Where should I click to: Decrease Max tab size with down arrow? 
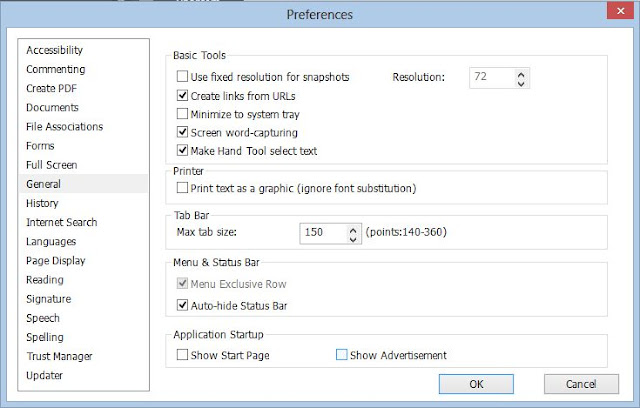353,239
